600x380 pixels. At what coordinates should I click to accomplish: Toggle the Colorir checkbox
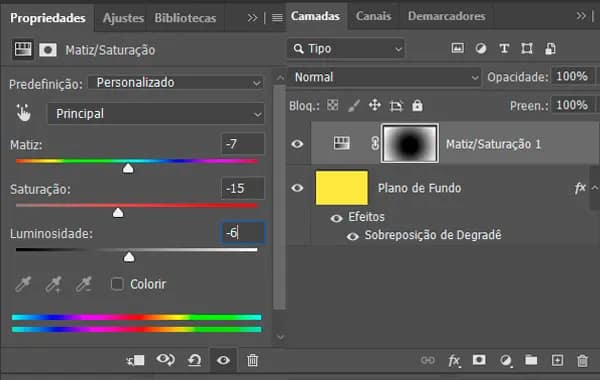pyautogui.click(x=117, y=284)
